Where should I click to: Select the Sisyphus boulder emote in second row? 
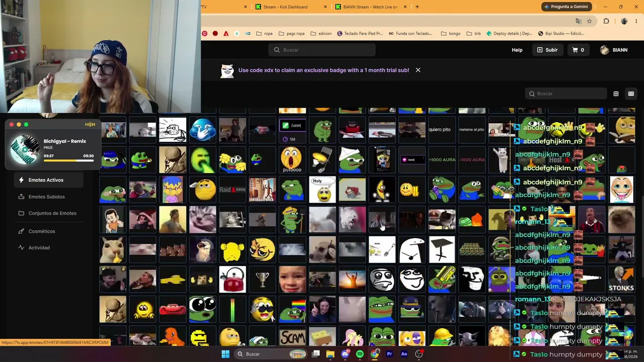[x=173, y=159]
